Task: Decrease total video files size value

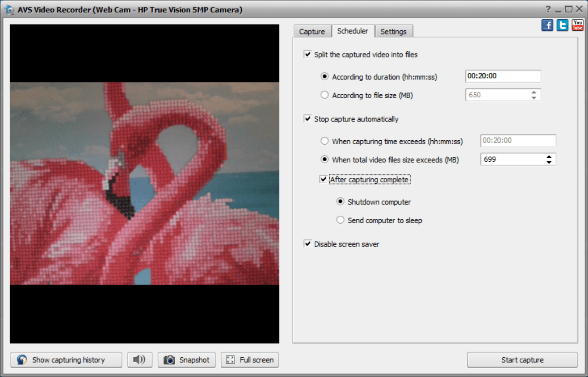Action: [x=549, y=163]
